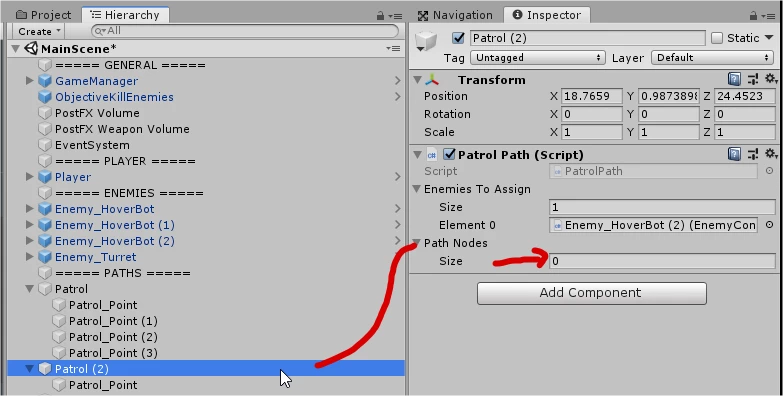Select Patrol_Point (1) in hierarchy
Screen dimensions: 783x396
113,321
